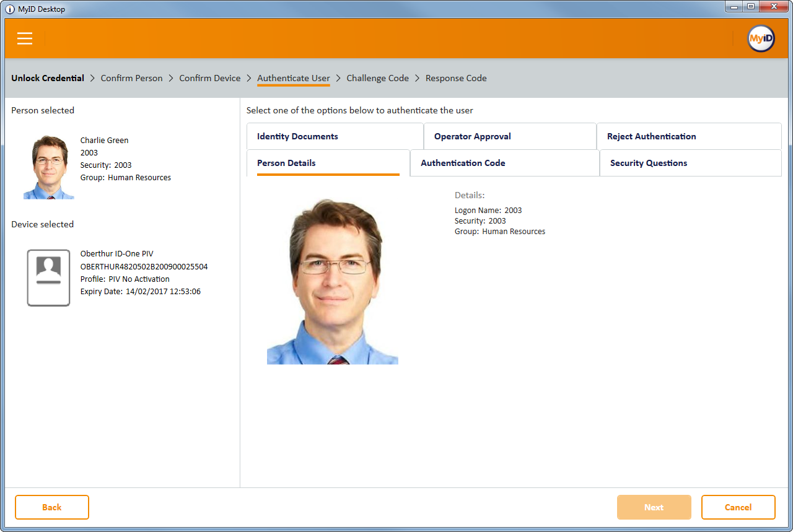Click the MyID logo icon
Screen dimensions: 793x532
(761, 38)
